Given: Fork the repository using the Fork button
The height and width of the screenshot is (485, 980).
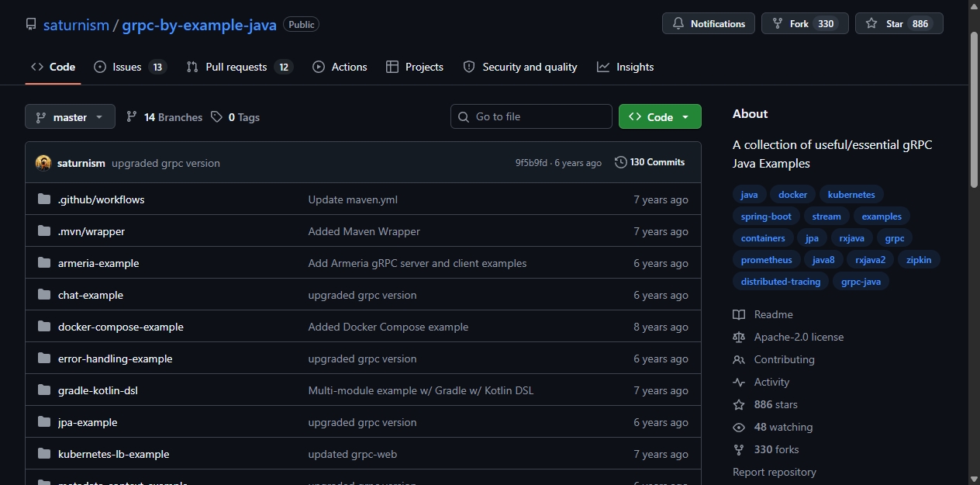Looking at the screenshot, I should [x=805, y=23].
